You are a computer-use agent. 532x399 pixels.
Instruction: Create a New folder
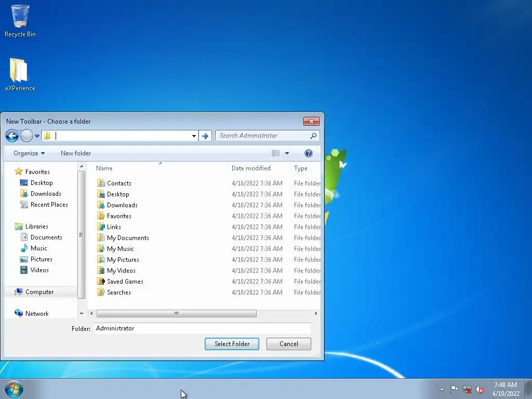tap(76, 153)
